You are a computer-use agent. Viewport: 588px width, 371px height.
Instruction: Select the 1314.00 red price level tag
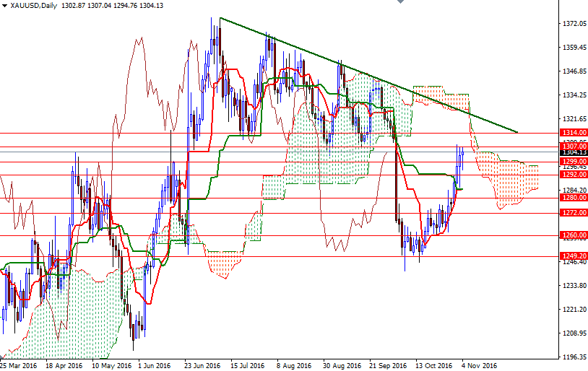[x=573, y=133]
